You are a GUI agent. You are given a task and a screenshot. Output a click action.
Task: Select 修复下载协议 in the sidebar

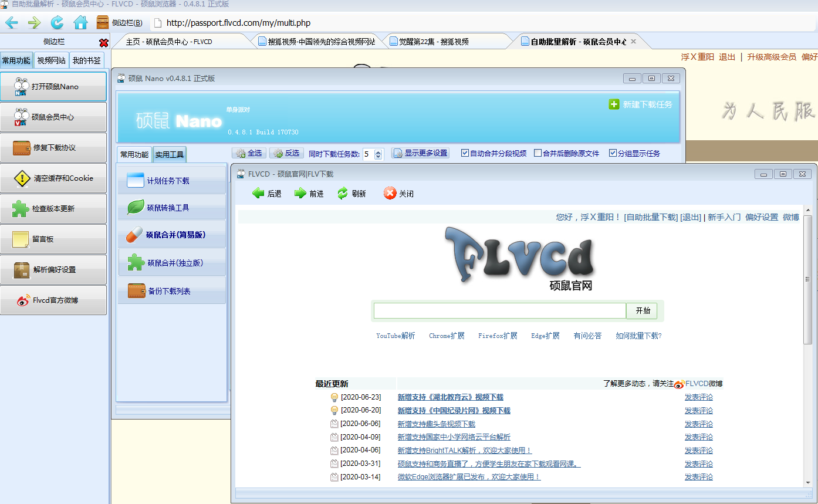coord(53,147)
